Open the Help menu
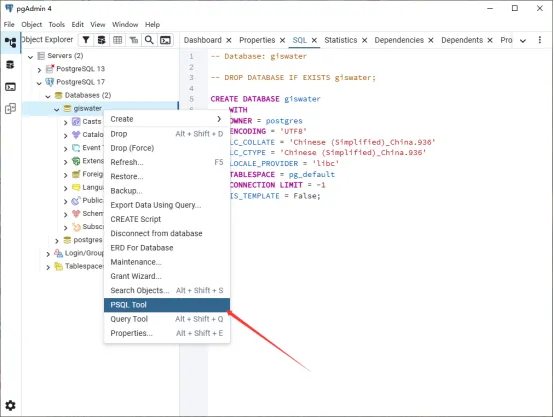Screen dimensions: 554x417 (152, 24)
